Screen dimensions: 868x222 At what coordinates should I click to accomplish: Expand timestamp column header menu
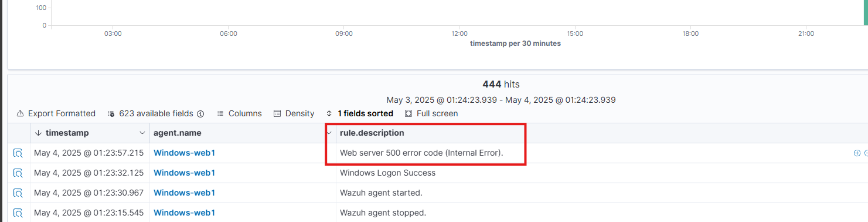coord(142,133)
